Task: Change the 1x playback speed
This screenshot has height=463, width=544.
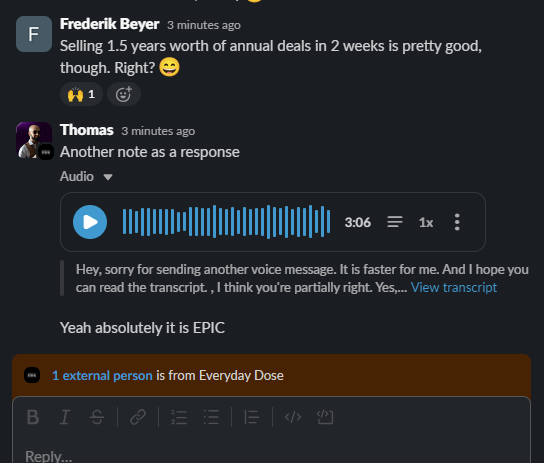Action: tap(426, 222)
